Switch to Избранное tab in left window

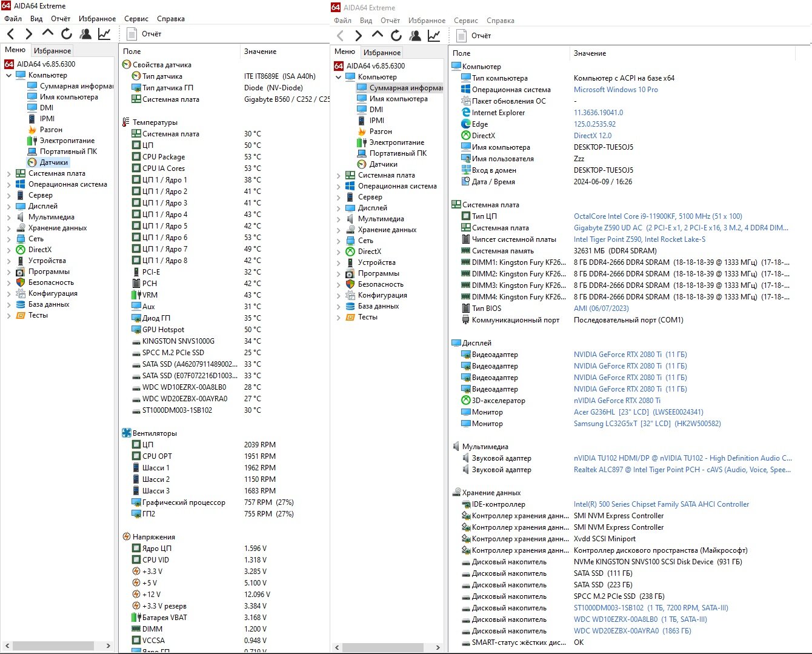tap(52, 51)
